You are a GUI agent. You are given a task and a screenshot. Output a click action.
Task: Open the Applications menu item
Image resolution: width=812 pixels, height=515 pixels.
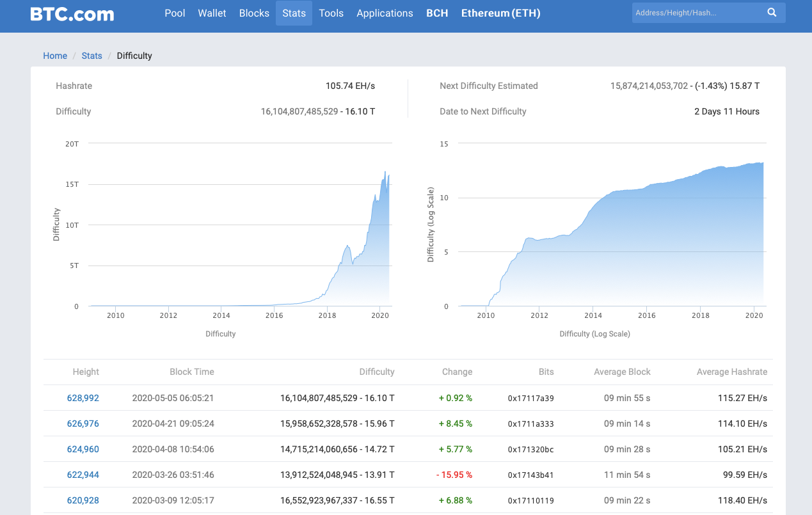[x=385, y=13]
